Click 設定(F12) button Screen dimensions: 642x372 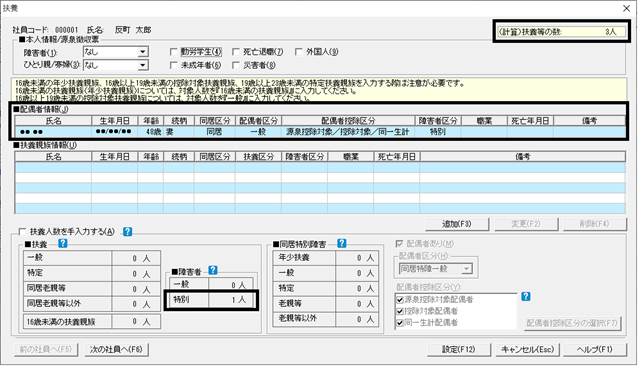[x=459, y=349]
